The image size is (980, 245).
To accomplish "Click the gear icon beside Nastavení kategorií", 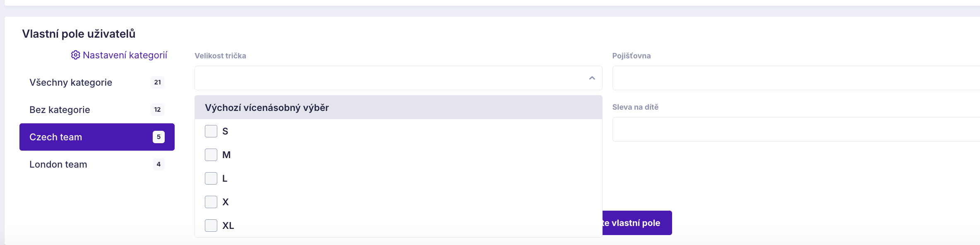I will pyautogui.click(x=75, y=55).
